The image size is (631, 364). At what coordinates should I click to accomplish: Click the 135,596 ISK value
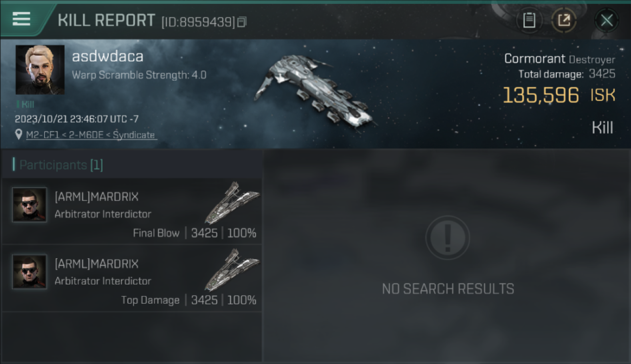[559, 95]
